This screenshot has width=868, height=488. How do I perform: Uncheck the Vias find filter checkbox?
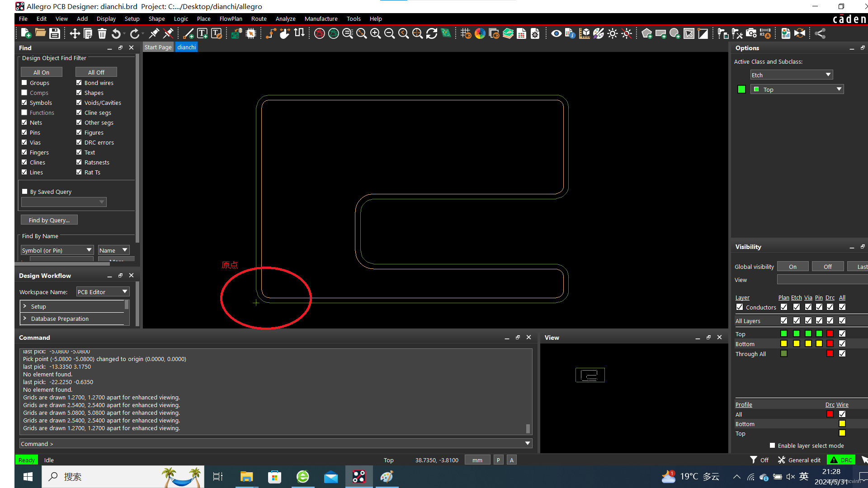coord(24,142)
